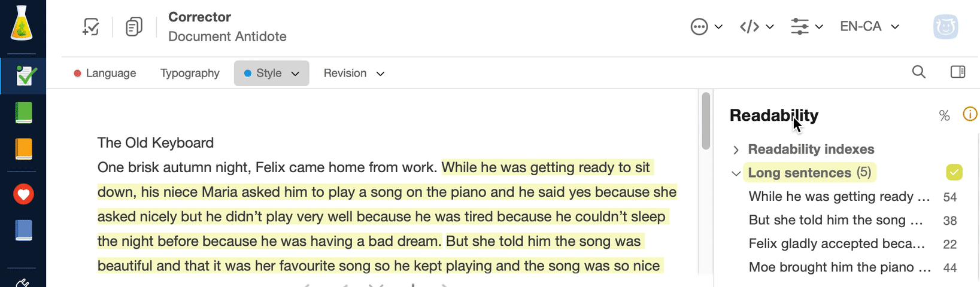The height and width of the screenshot is (287, 980).
Task: Select the 'But she told him the song' sentence
Action: pyautogui.click(x=836, y=220)
